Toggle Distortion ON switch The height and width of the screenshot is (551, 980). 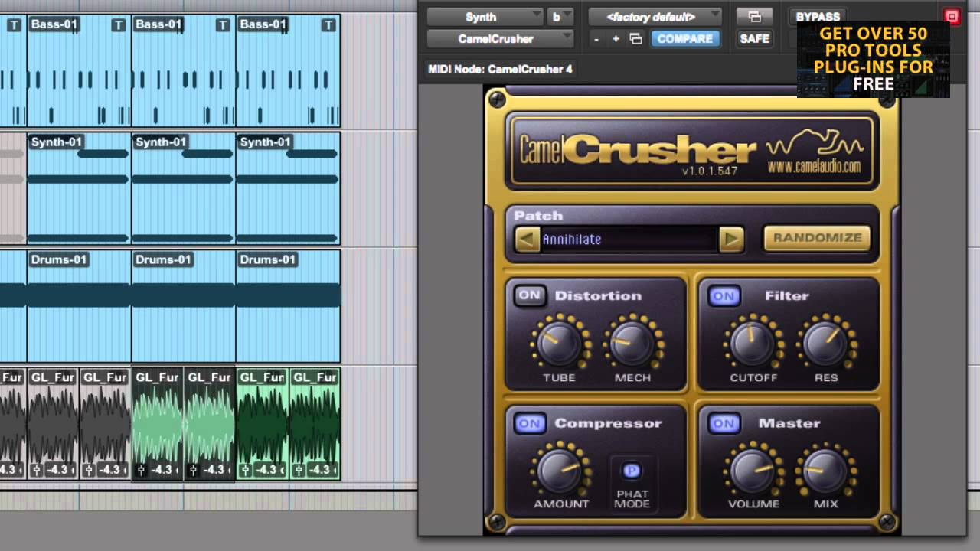[529, 295]
